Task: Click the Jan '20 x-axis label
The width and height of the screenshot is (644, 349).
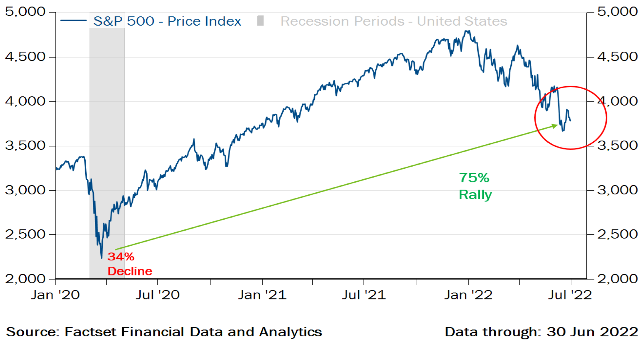Action: tap(55, 295)
